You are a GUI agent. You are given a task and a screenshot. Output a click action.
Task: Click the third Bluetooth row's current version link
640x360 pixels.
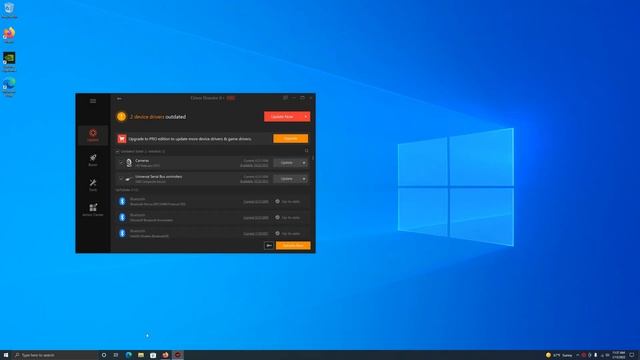256,233
